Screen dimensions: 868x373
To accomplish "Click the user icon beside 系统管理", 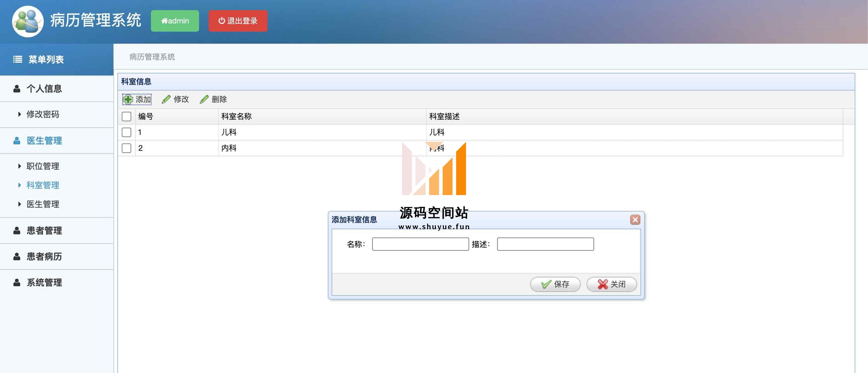I will [16, 282].
